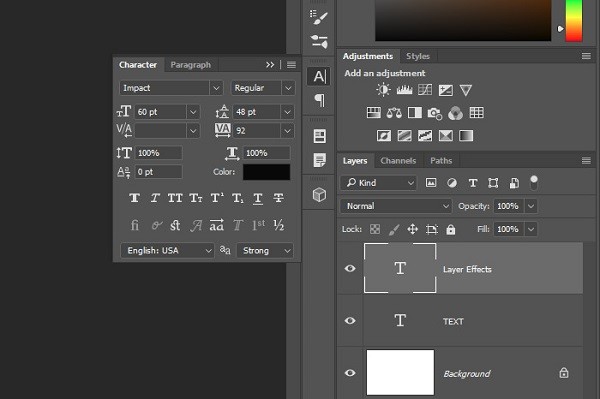
Task: Toggle the Character panel dock icon
Action: (319, 76)
